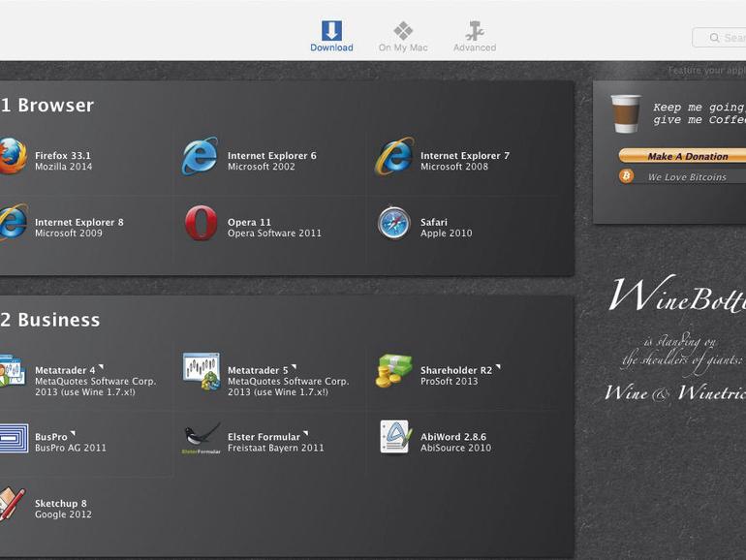Select the Sketchup 8 icon
Viewport: 746px width, 560px height.
[12, 505]
